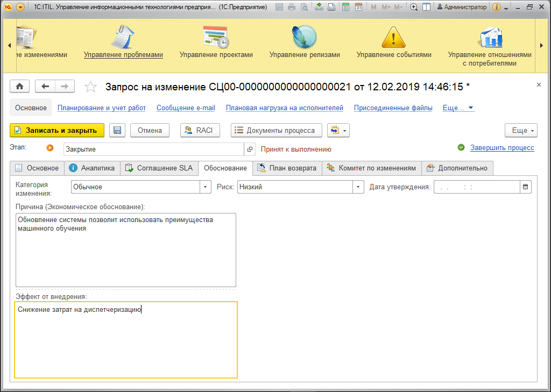Image resolution: width=551 pixels, height=392 pixels.
Task: Click the open-stage icon beside Закрытие field
Action: tap(250, 149)
